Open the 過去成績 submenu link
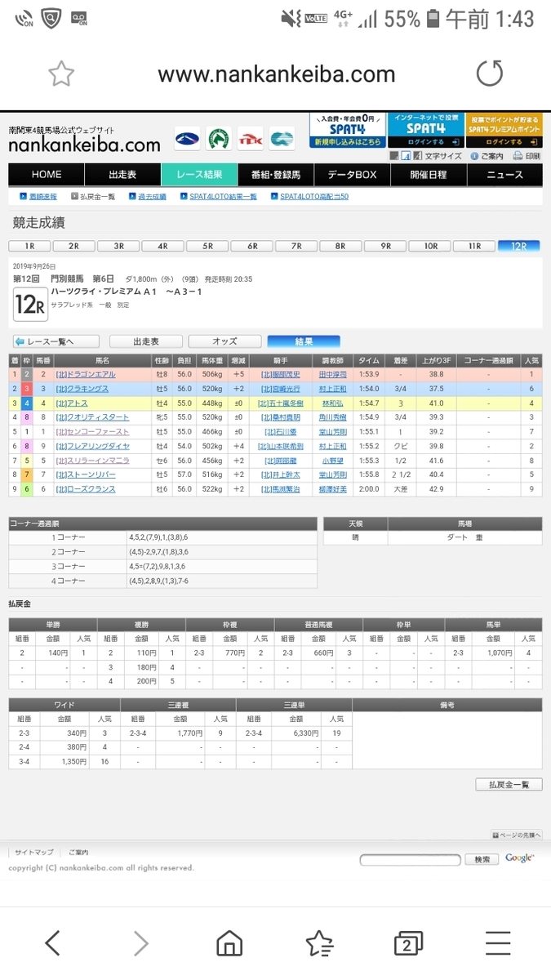The image size is (551, 980). 152,197
